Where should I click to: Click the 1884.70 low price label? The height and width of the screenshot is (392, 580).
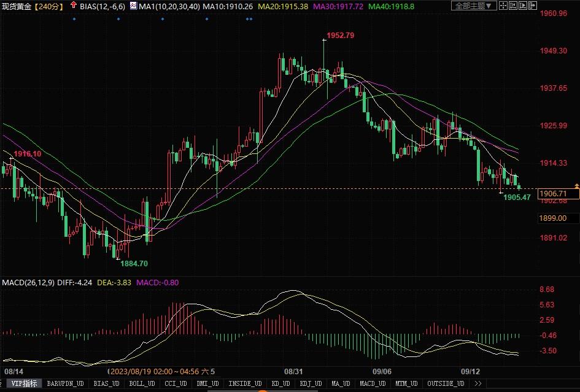tap(134, 264)
